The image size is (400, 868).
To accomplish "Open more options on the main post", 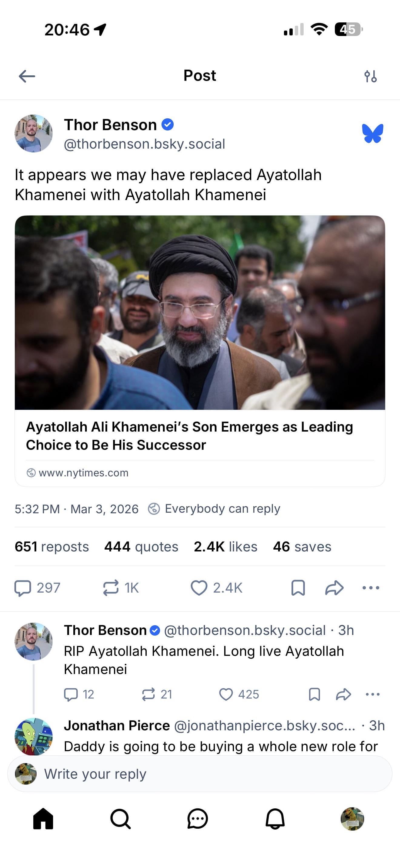I will tap(371, 588).
